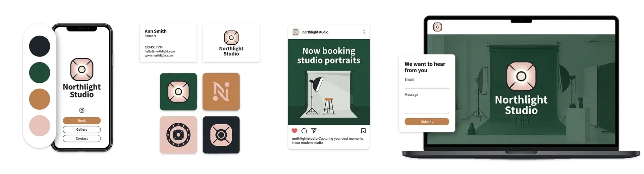Viewport: 644px width, 174px height.
Task: Click the "We want to hear from you" heading
Action: coord(425,67)
